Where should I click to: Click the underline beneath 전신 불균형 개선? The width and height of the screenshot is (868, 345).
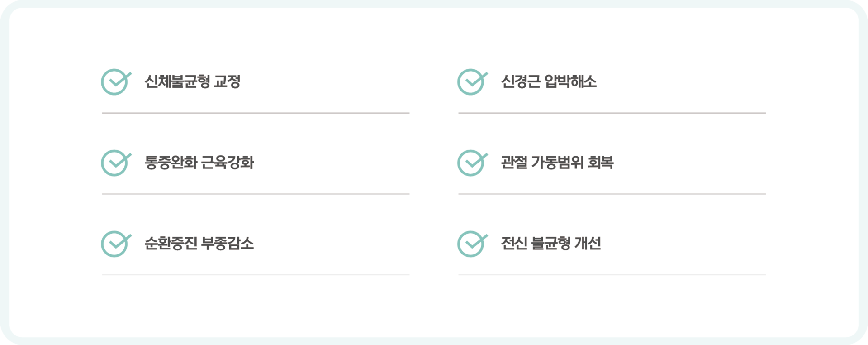click(612, 275)
